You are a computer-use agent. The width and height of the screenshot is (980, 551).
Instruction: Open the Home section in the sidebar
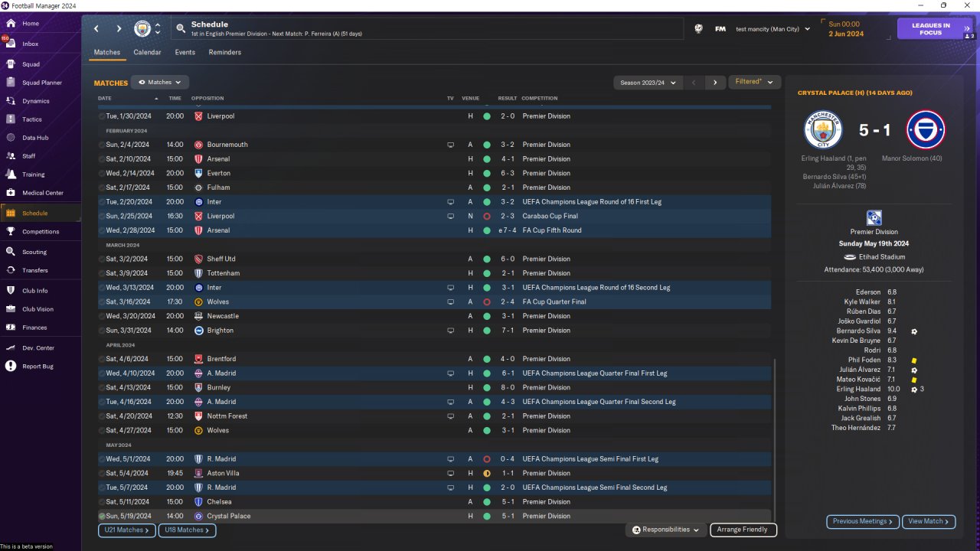point(31,24)
